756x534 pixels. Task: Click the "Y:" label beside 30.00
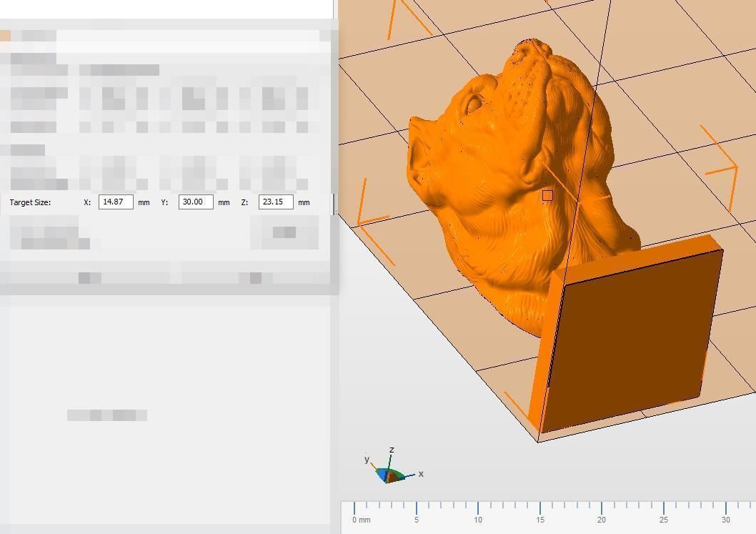click(164, 202)
